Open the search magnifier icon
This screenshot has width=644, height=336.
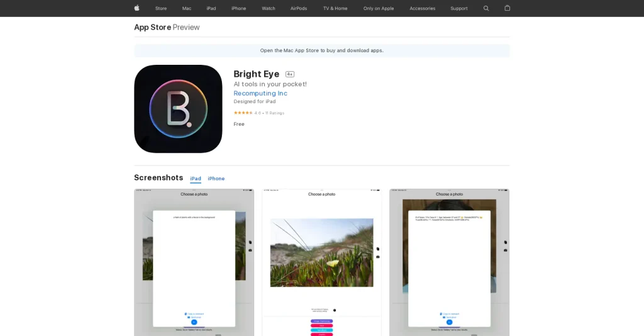pos(486,8)
